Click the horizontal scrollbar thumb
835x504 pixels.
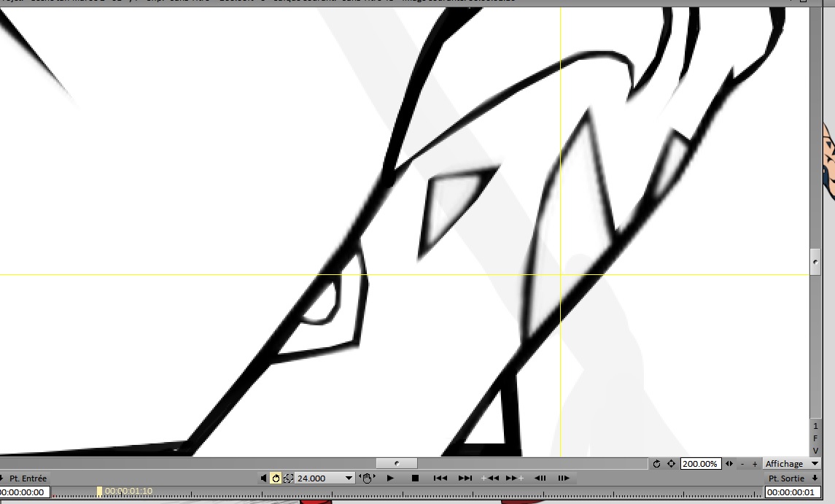click(x=397, y=463)
